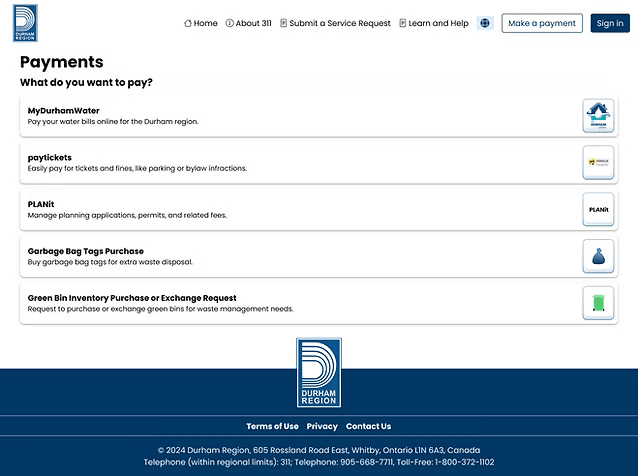Click the Payments page heading
This screenshot has width=638, height=476.
(61, 62)
